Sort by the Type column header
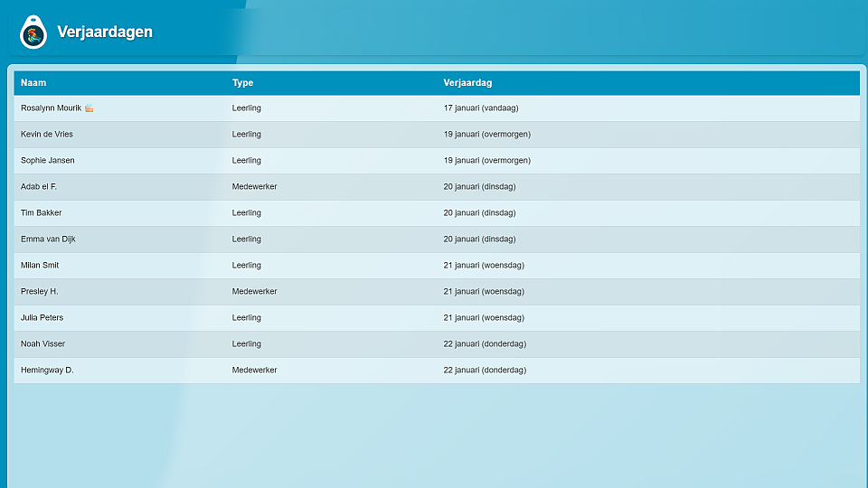 (242, 83)
